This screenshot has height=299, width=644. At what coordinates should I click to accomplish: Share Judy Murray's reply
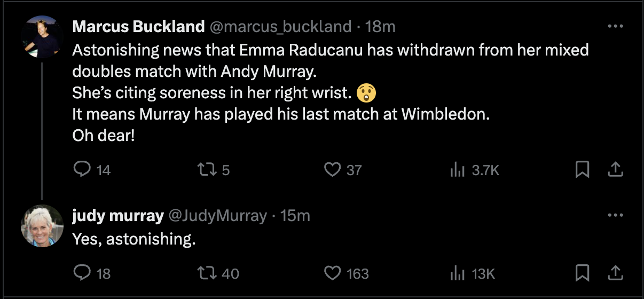(615, 273)
